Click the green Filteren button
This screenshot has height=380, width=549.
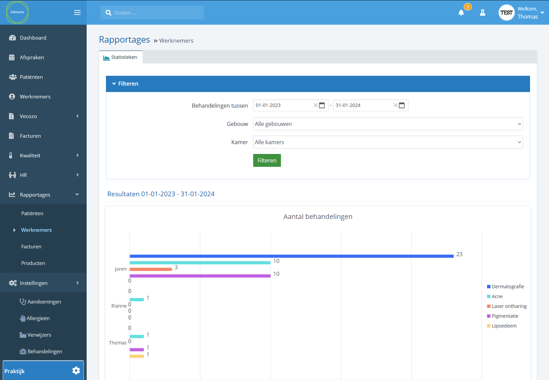tap(267, 160)
